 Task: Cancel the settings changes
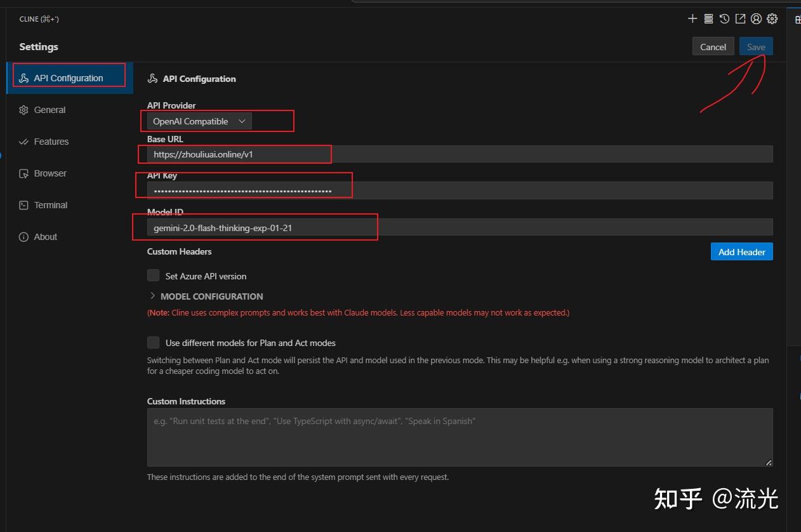[713, 47]
